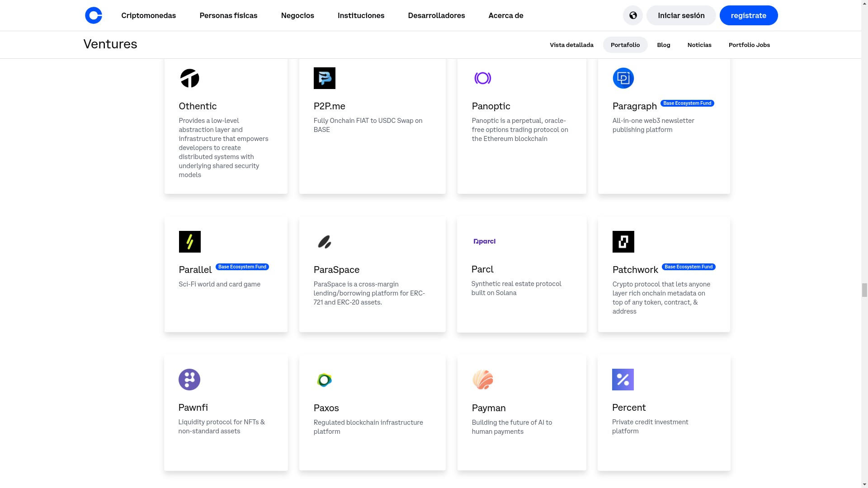Select the Paragraph logo icon
Viewport: 868px width, 488px height.
[x=623, y=78]
